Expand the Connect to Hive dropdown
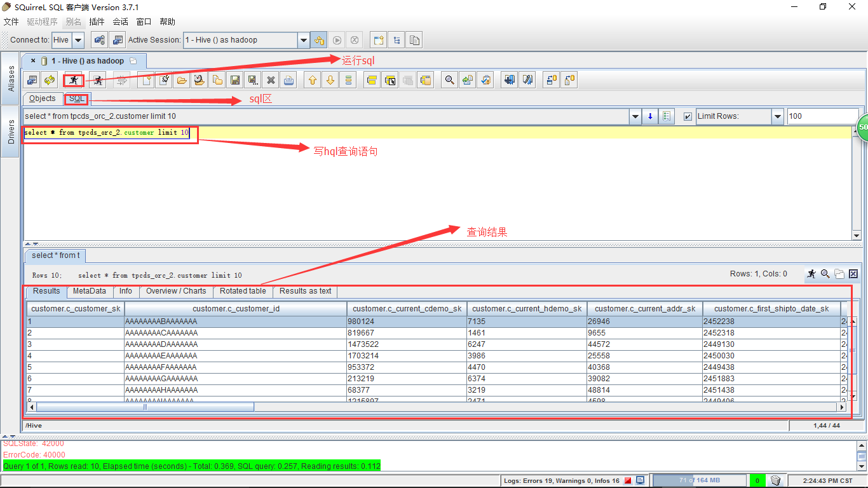 78,40
